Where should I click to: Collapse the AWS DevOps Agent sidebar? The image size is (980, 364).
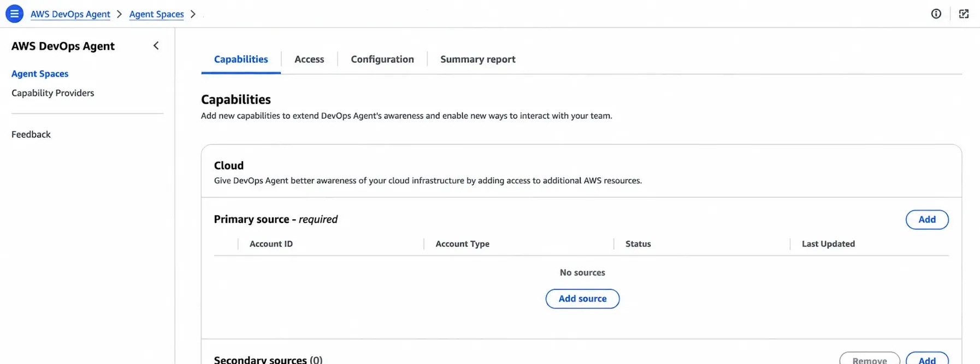pyautogui.click(x=156, y=46)
